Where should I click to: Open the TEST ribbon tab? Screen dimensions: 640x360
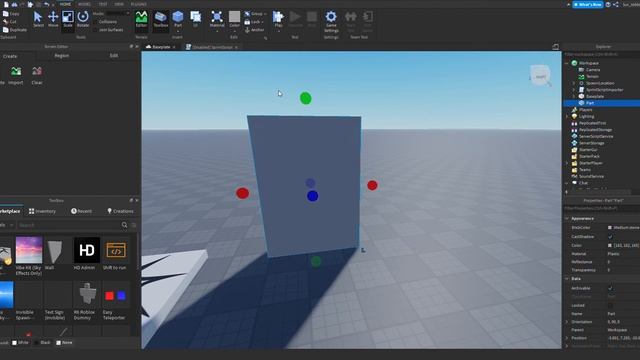pos(103,4)
